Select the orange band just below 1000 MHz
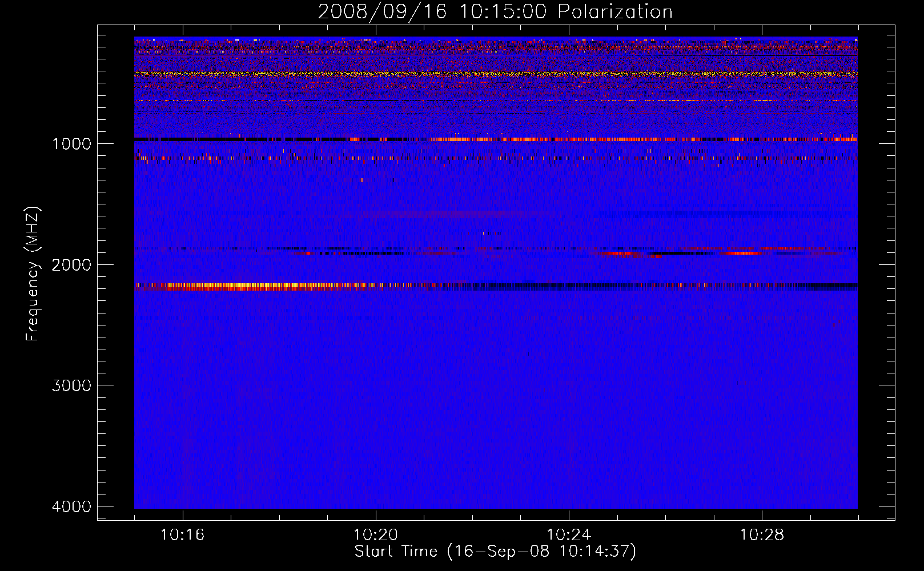The height and width of the screenshot is (571, 924). [x=571, y=139]
